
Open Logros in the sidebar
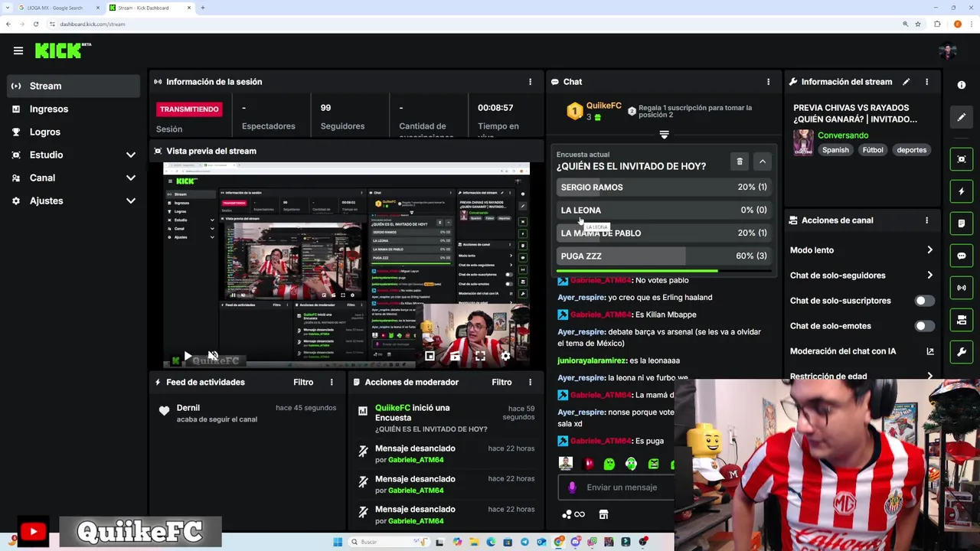click(74, 132)
